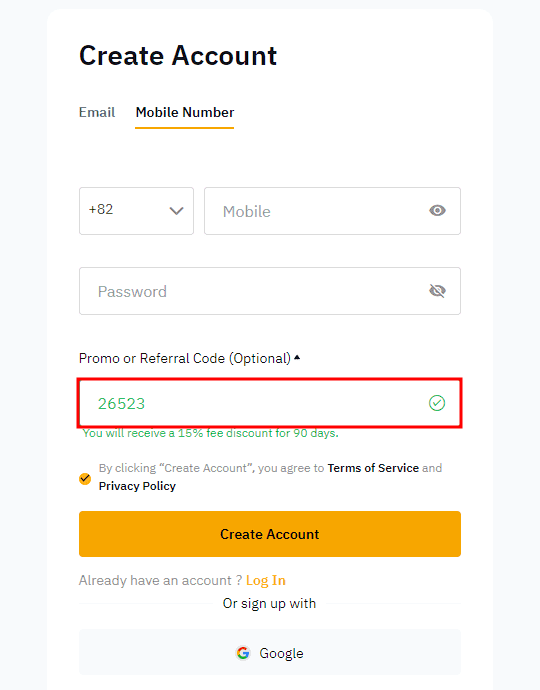Image resolution: width=540 pixels, height=690 pixels.
Task: Click the Create Account page heading
Action: [178, 56]
